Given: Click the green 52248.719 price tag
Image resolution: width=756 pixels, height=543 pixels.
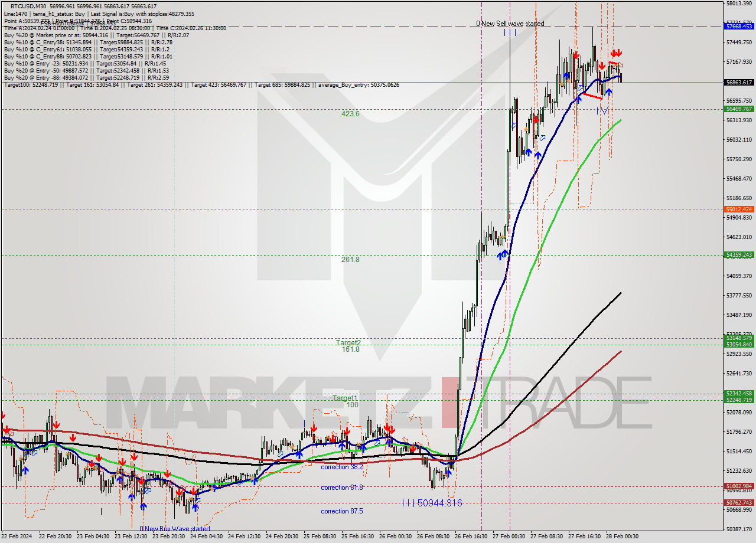Looking at the screenshot, I should [x=739, y=400].
